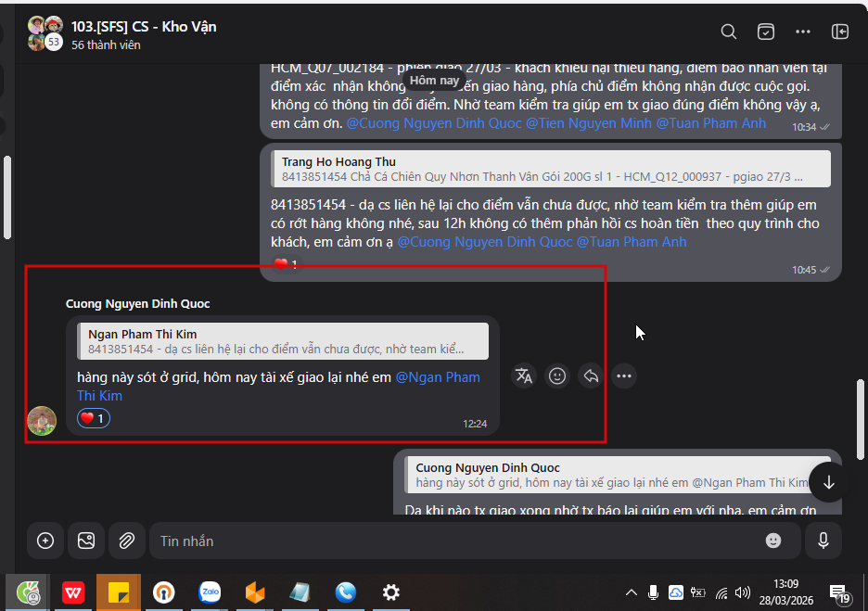The image size is (868, 611).
Task: Jump to quoted message from Trang Ho Hoang Thu
Action: tap(551, 169)
